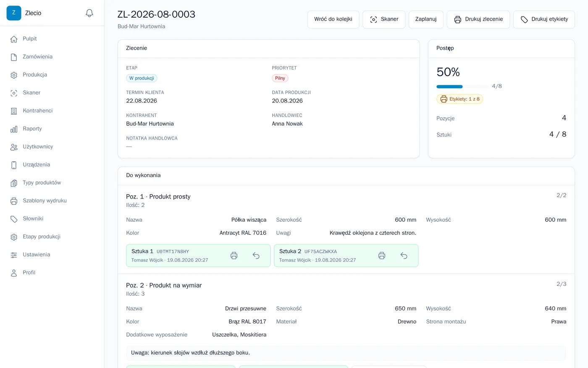Click Drukuj etykiety button
This screenshot has width=588, height=368.
544,19
